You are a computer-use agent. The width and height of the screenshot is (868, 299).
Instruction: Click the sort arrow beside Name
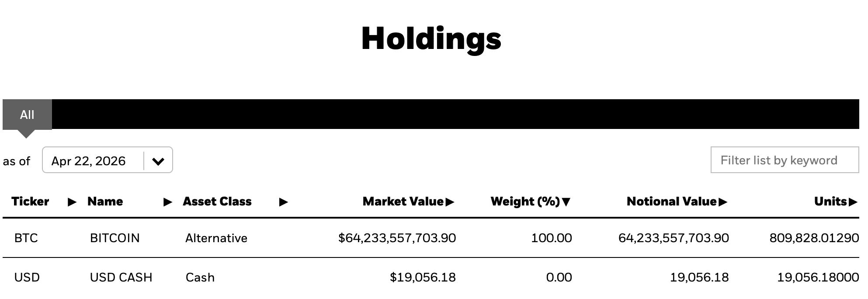(167, 202)
